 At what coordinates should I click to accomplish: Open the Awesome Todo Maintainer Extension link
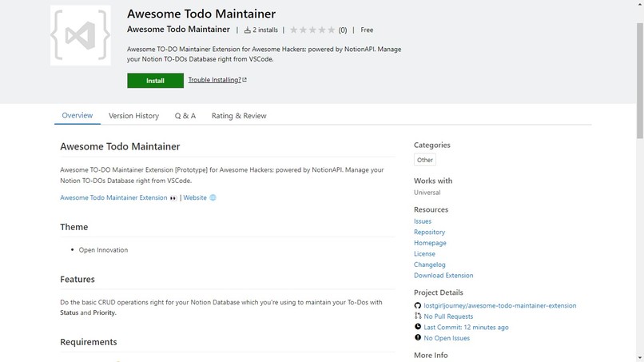coord(113,197)
